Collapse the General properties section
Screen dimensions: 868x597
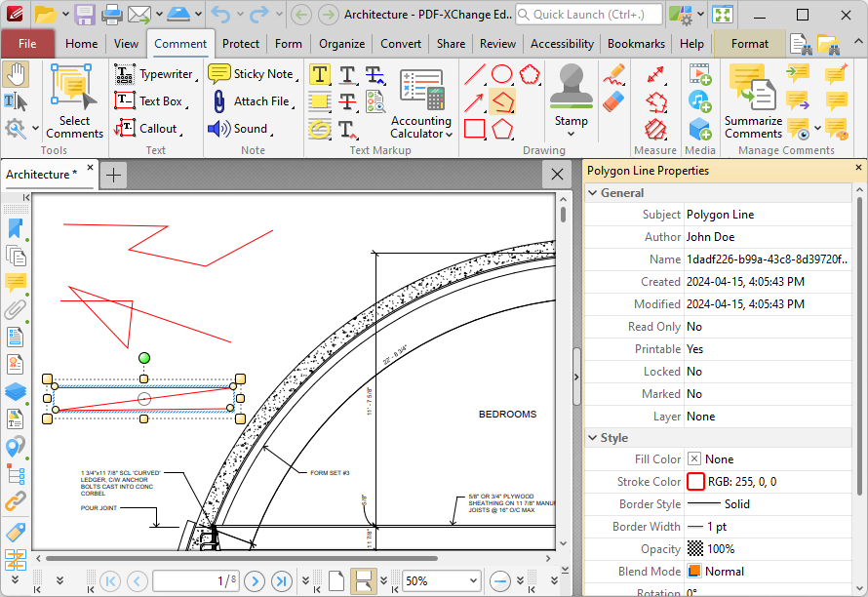pyautogui.click(x=593, y=193)
